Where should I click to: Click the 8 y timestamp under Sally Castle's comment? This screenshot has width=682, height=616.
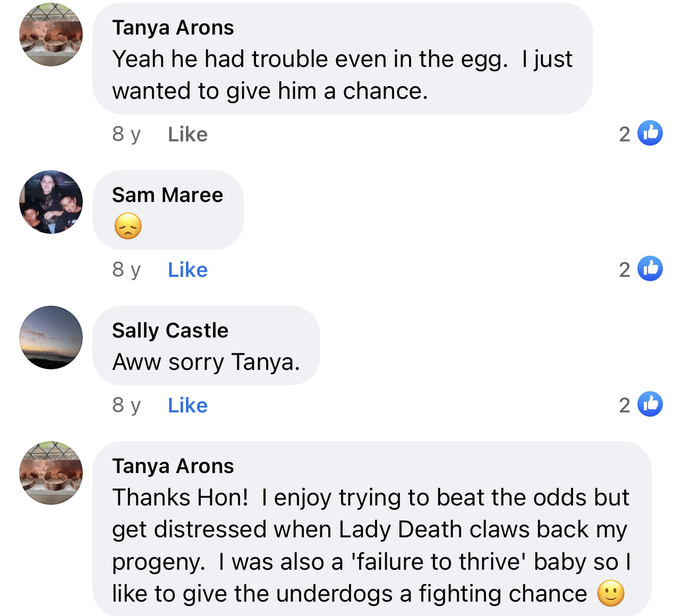coord(126,406)
